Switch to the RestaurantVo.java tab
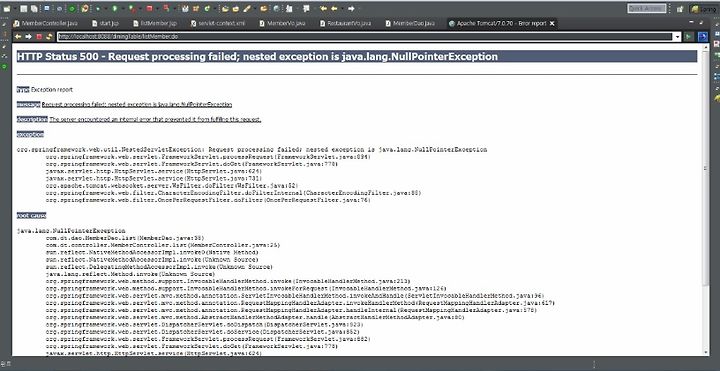This screenshot has width=720, height=371. [346, 23]
